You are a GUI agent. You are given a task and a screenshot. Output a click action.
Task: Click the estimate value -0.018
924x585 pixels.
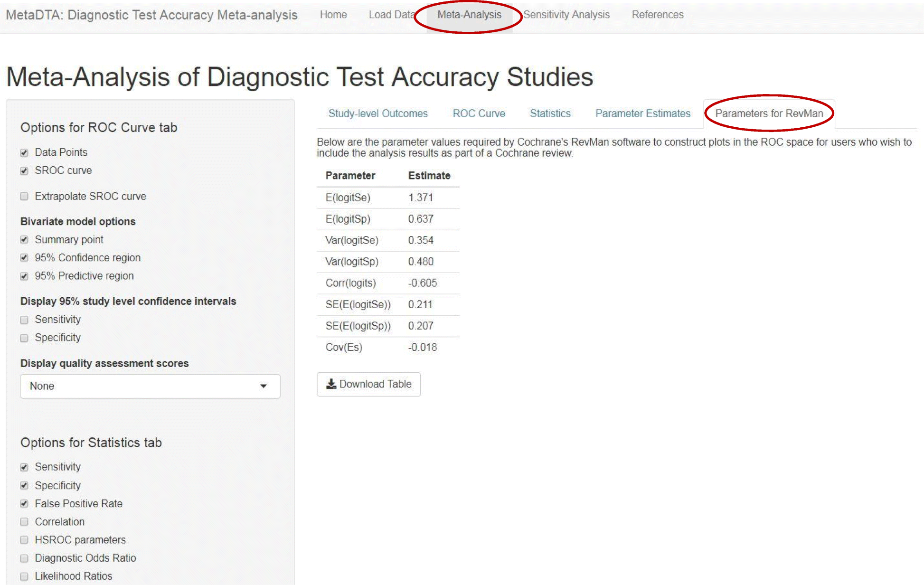click(423, 347)
